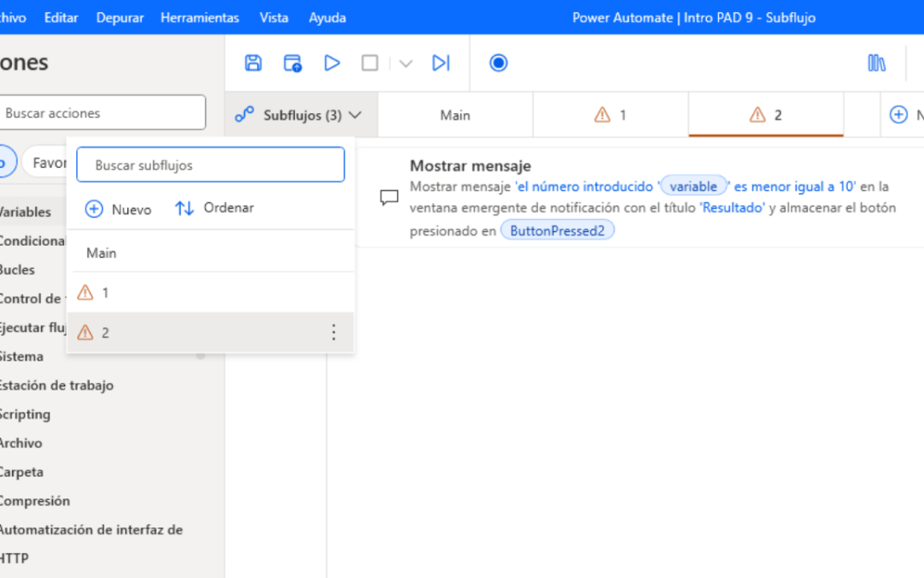Start the recorder with the record icon
The width and height of the screenshot is (924, 578).
point(498,63)
